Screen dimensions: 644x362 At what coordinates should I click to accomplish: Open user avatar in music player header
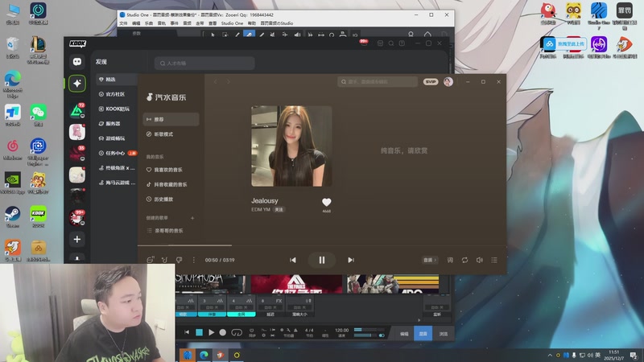(x=448, y=82)
